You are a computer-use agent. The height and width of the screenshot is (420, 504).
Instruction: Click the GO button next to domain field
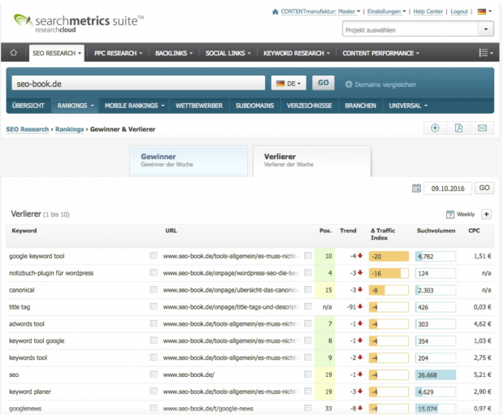(323, 83)
